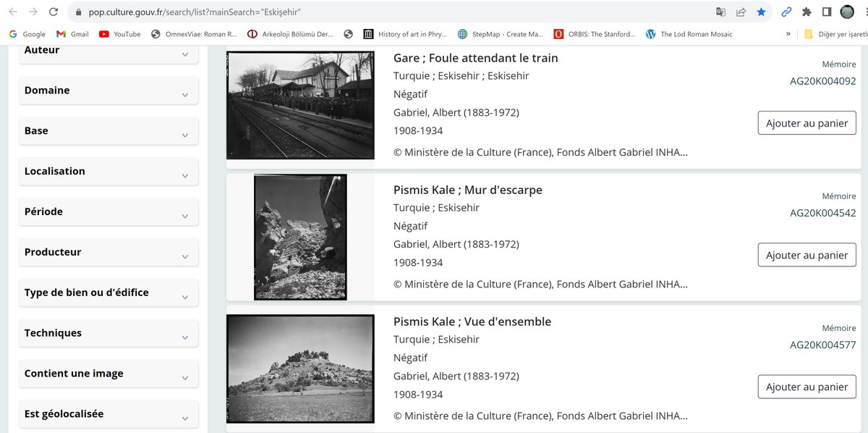The width and height of the screenshot is (868, 433).
Task: Open the browser side panel icon
Action: (x=827, y=12)
